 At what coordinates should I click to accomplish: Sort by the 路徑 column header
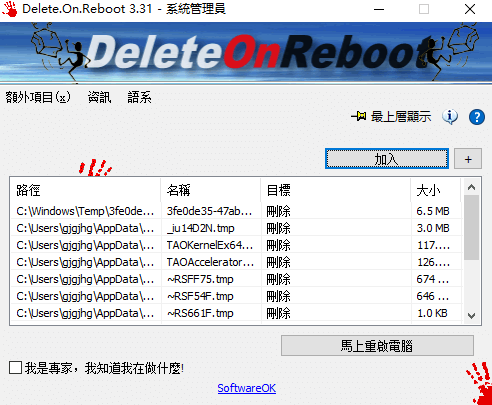[86, 190]
